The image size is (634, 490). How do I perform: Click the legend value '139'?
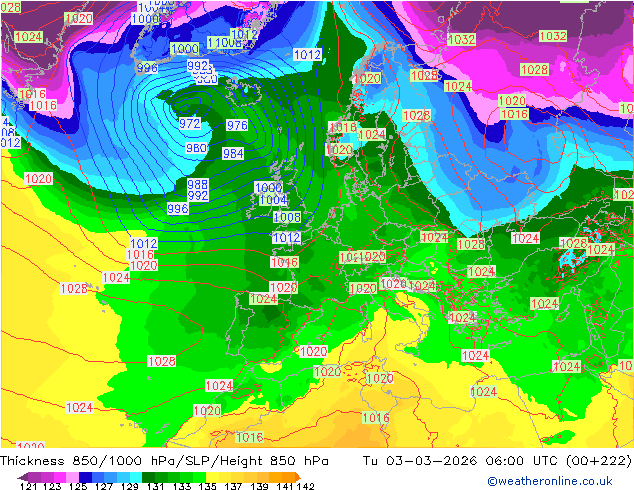tap(259, 486)
